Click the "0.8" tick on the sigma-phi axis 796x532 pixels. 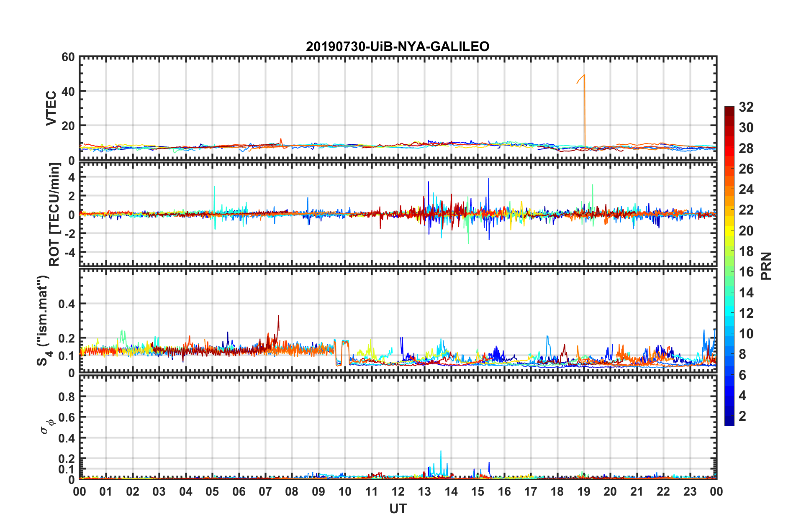tap(67, 396)
